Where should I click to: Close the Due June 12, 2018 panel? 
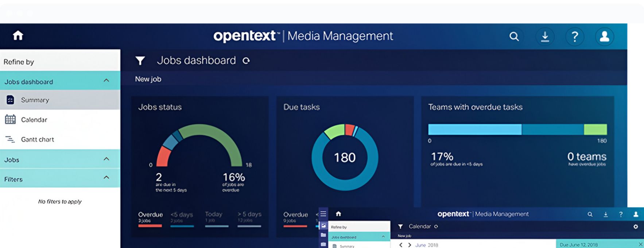tap(640, 244)
